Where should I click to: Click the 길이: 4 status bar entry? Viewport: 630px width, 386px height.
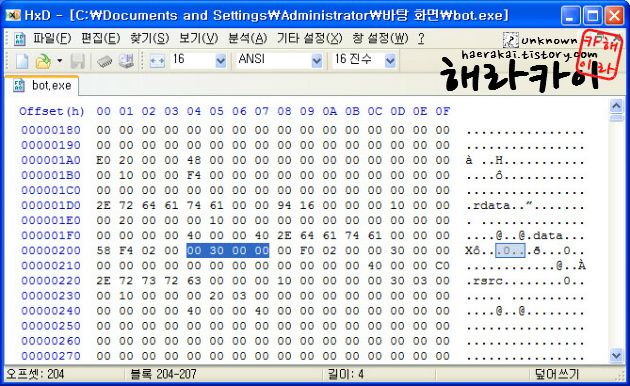coord(346,374)
